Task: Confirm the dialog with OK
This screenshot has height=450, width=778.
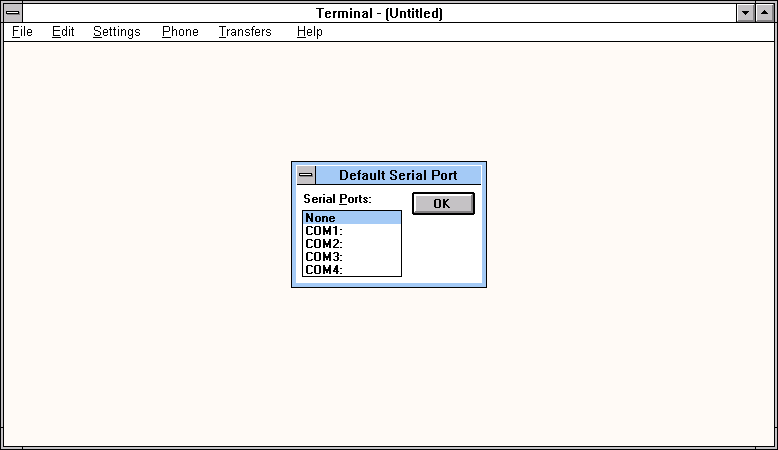Action: click(443, 203)
